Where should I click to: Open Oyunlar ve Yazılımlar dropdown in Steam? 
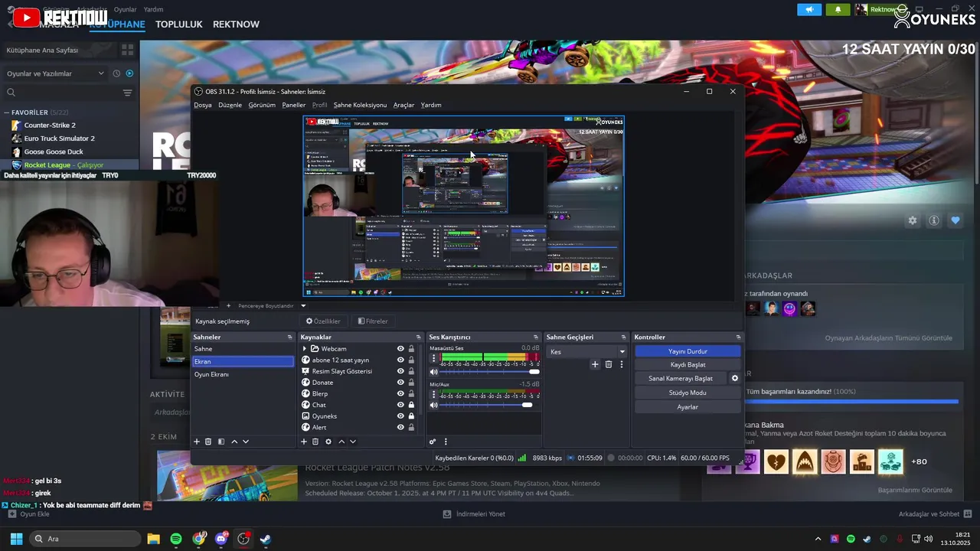click(x=55, y=73)
